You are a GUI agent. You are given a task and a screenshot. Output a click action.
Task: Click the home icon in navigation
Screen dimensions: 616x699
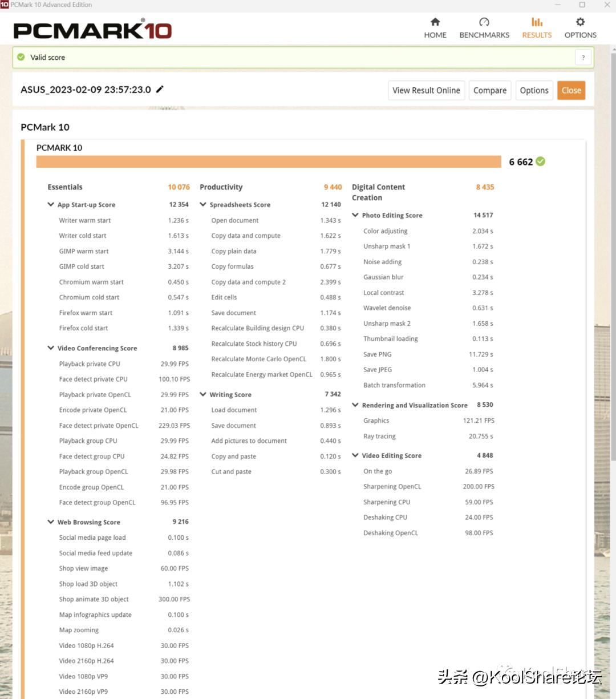(435, 22)
